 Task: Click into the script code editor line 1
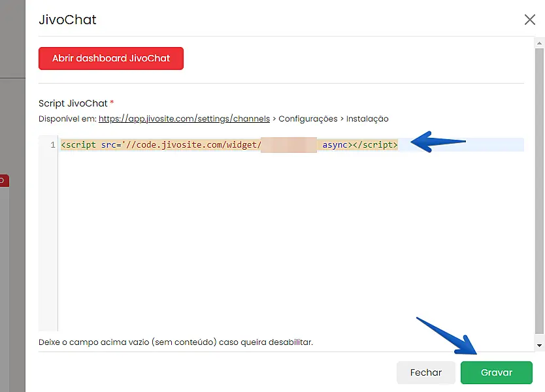tap(291, 145)
